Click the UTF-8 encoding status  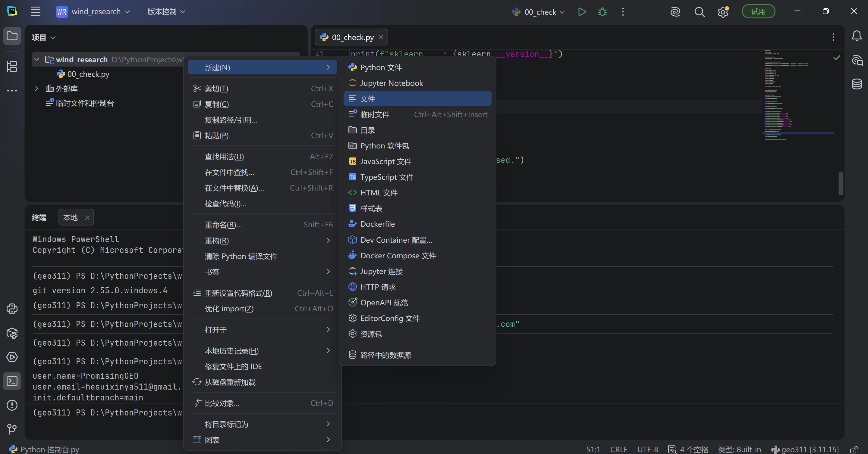[x=648, y=449]
